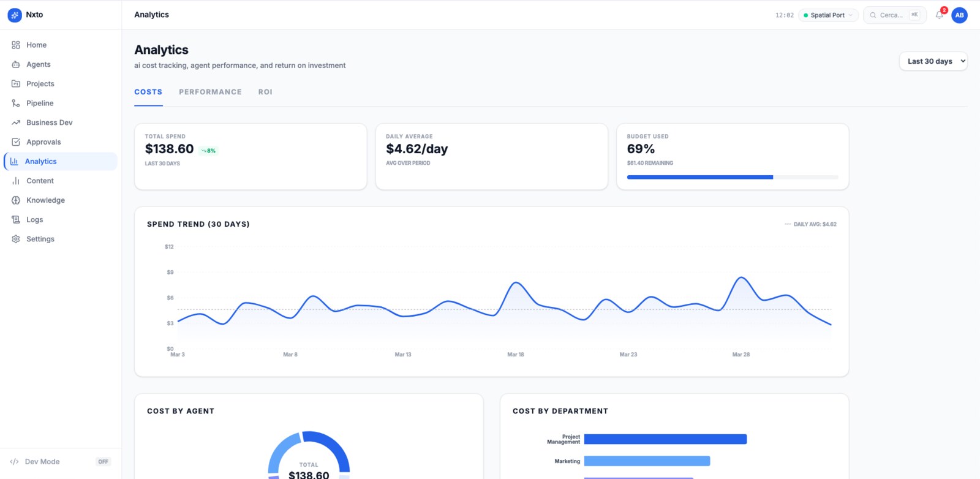
Task: Open the Content section
Action: pyautogui.click(x=61, y=181)
